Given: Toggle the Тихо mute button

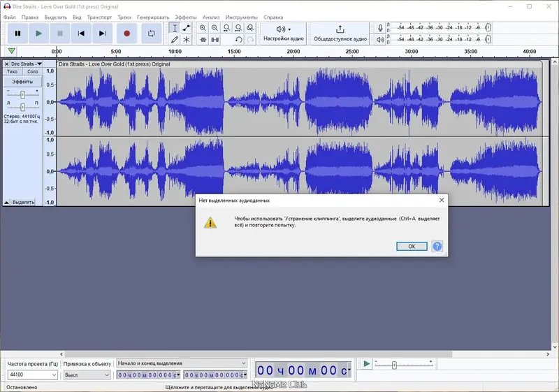Looking at the screenshot, I should [x=12, y=71].
